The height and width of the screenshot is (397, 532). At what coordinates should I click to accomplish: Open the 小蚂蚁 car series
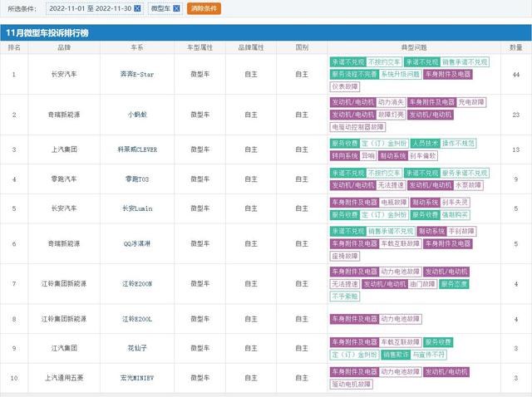[137, 115]
